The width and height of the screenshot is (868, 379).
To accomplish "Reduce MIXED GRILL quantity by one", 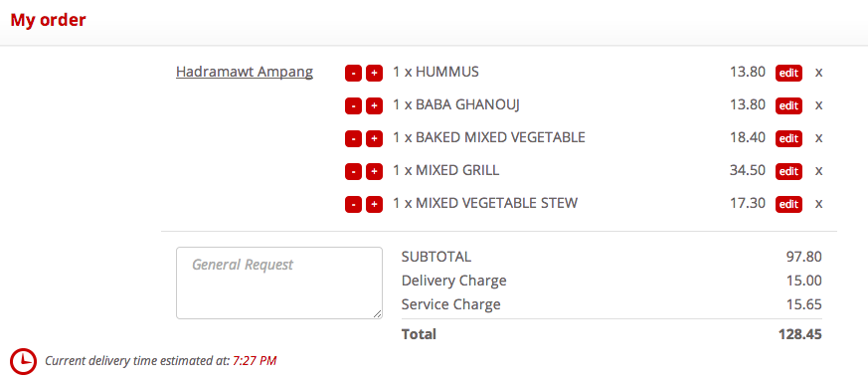I will 353,172.
